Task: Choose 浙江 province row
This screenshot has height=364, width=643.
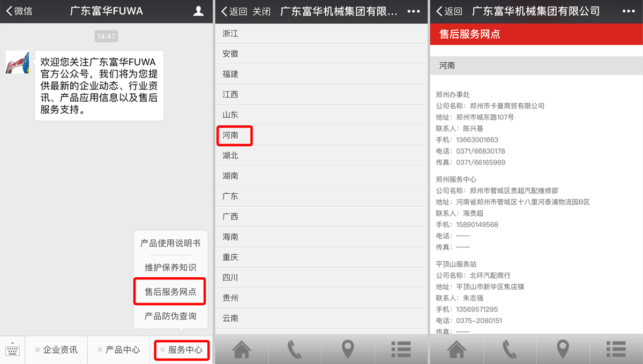Action: [x=322, y=34]
